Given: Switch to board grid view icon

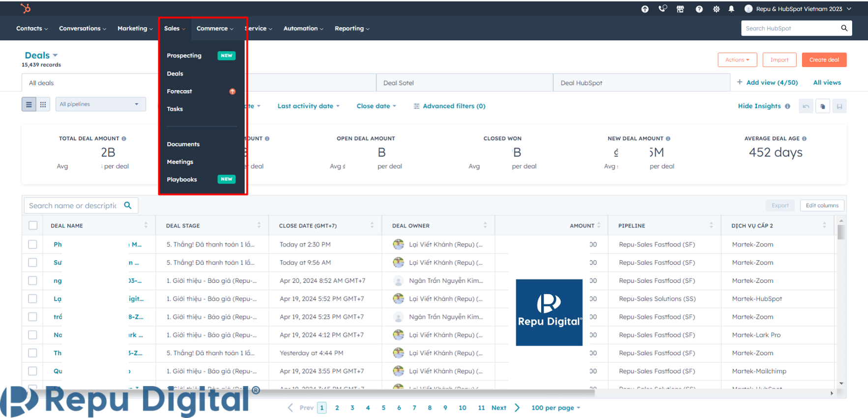Looking at the screenshot, I should coord(43,104).
